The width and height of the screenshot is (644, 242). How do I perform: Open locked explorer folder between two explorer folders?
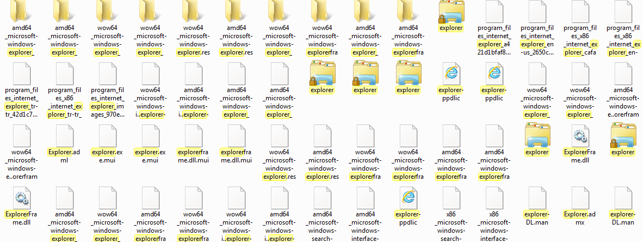365,73
